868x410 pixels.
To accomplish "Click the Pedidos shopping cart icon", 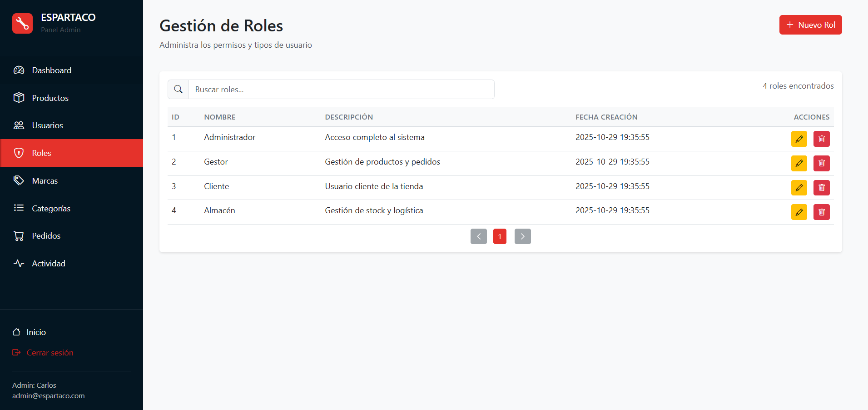I will coord(19,236).
